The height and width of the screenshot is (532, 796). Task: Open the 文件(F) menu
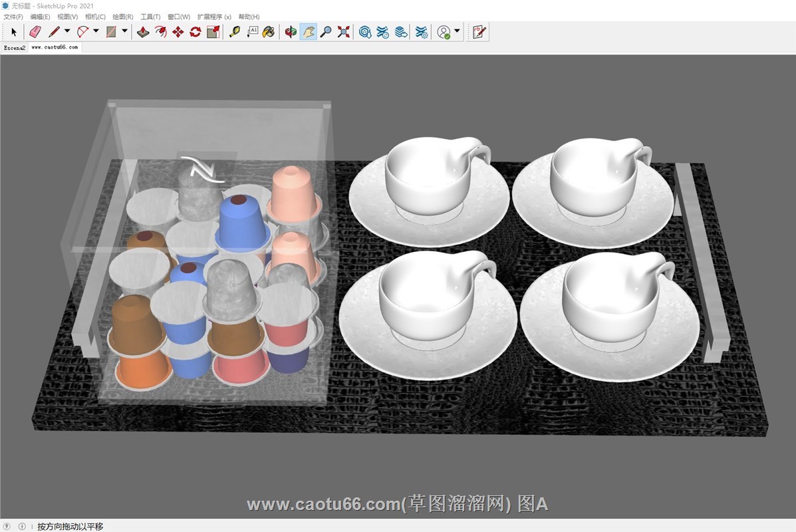(13, 17)
